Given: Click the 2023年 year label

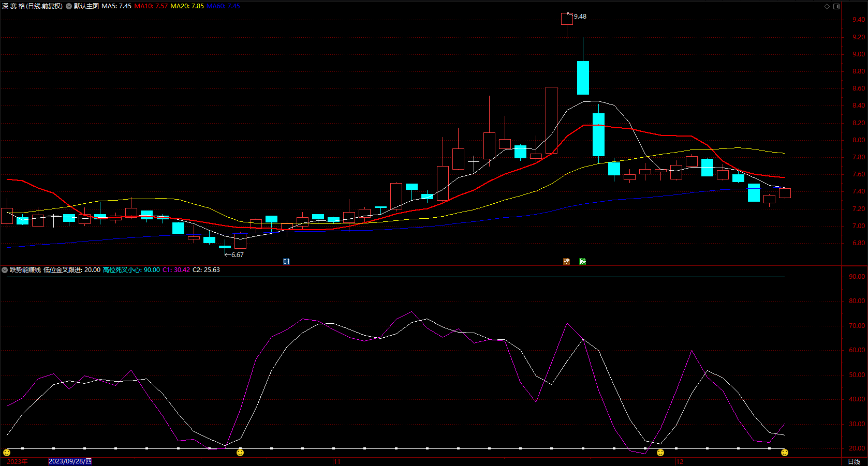Looking at the screenshot, I should 18,461.
